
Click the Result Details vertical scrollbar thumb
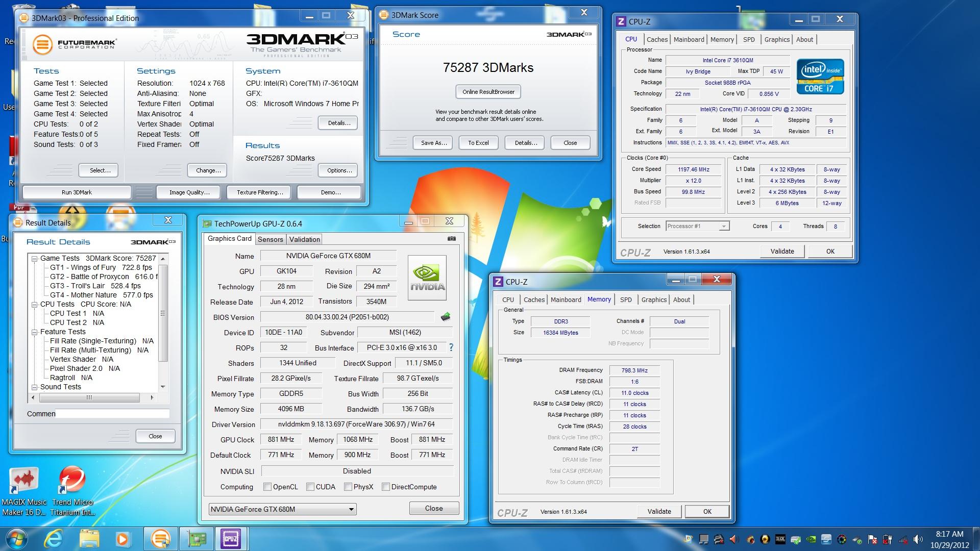point(163,313)
